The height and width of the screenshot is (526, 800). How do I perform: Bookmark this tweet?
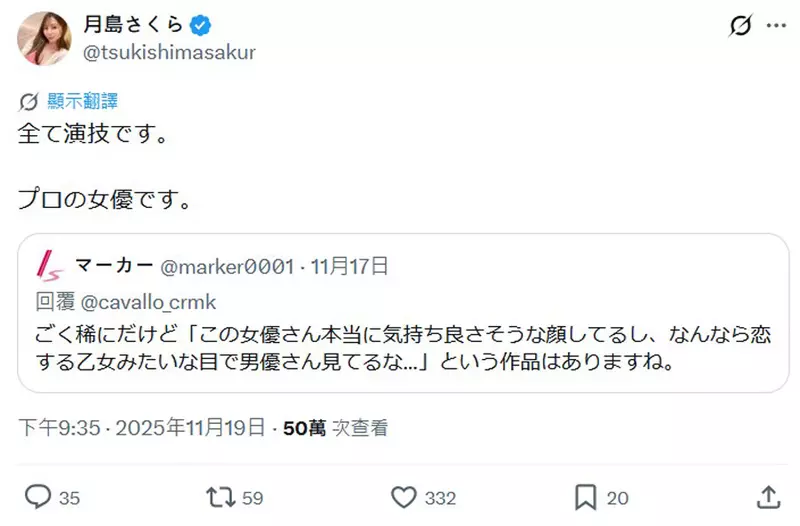tap(585, 496)
